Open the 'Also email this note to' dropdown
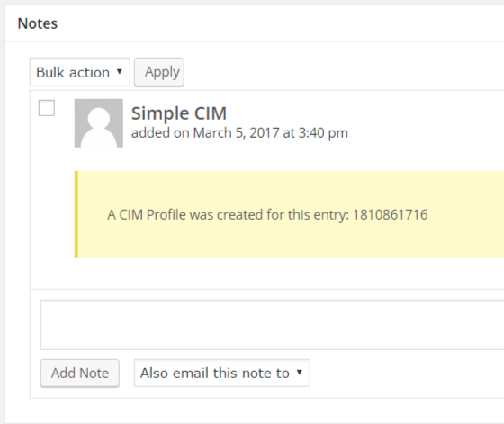This screenshot has height=424, width=504. click(x=222, y=373)
